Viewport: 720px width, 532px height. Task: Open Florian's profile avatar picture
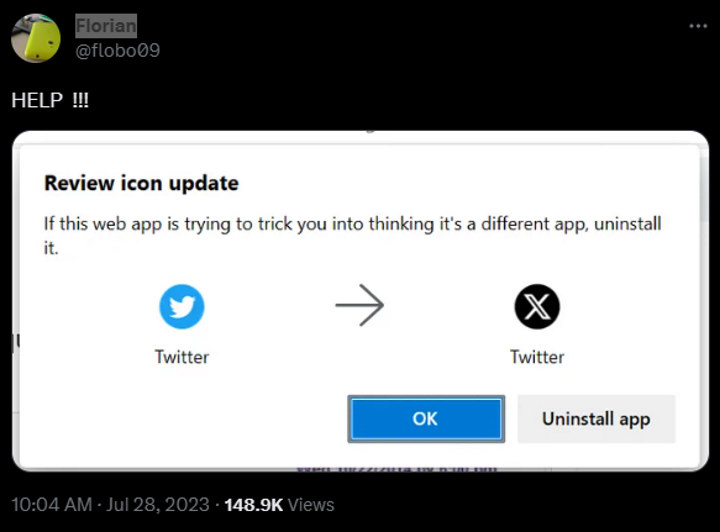(x=36, y=38)
